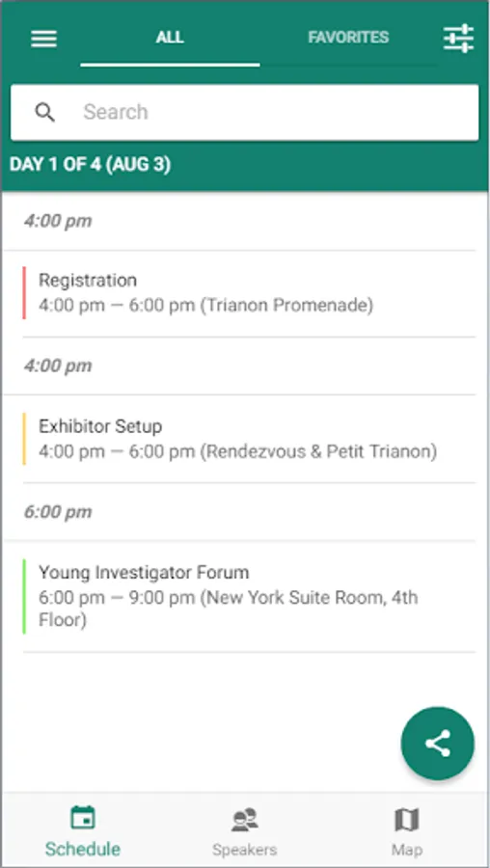This screenshot has height=868, width=490.
Task: Click into the Search field
Action: coord(245,113)
